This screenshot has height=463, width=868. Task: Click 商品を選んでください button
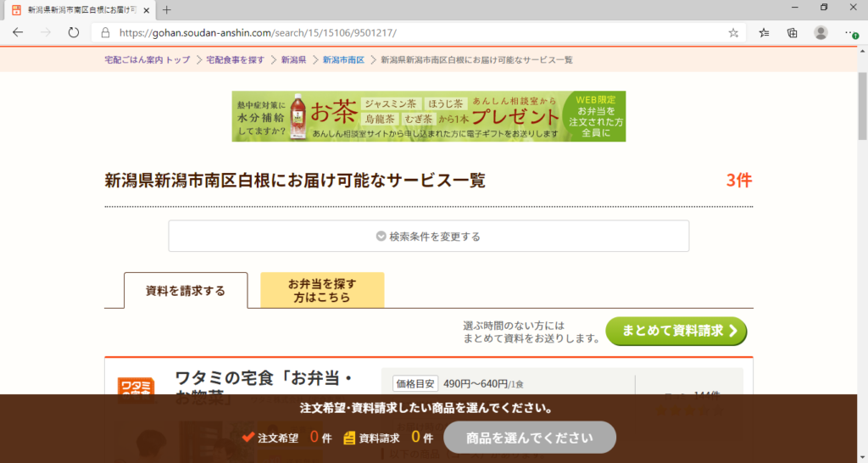530,438
